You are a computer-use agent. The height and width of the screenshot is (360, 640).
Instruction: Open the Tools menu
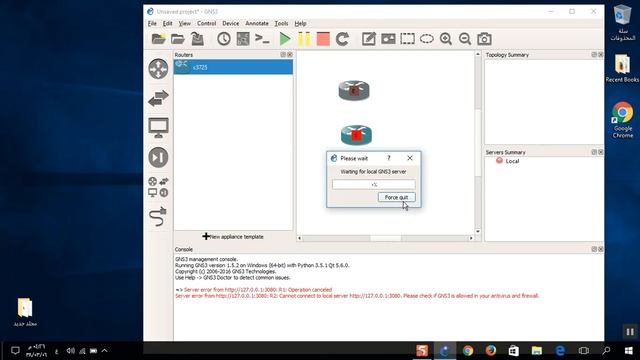pyautogui.click(x=281, y=24)
